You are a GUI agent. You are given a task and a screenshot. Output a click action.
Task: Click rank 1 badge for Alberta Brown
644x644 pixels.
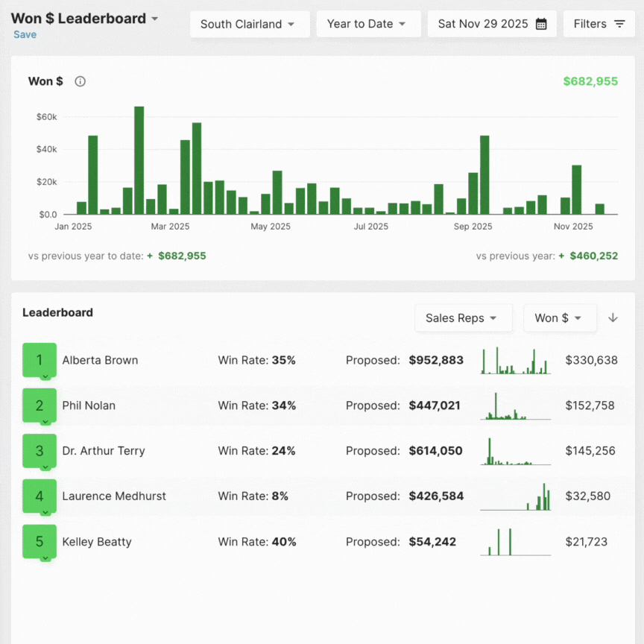(x=40, y=360)
